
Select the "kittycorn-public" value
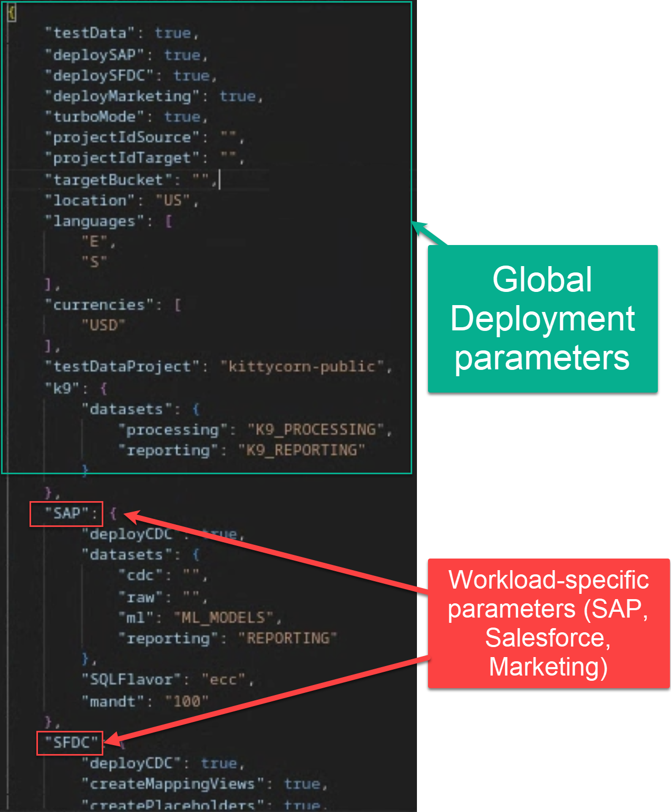coord(302,367)
